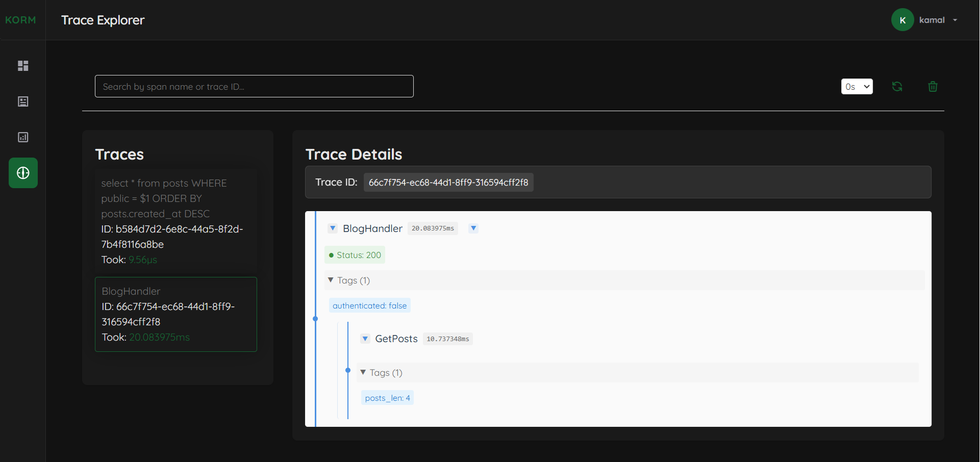This screenshot has width=980, height=462.
Task: Click the Status: 200 badge
Action: [x=355, y=255]
